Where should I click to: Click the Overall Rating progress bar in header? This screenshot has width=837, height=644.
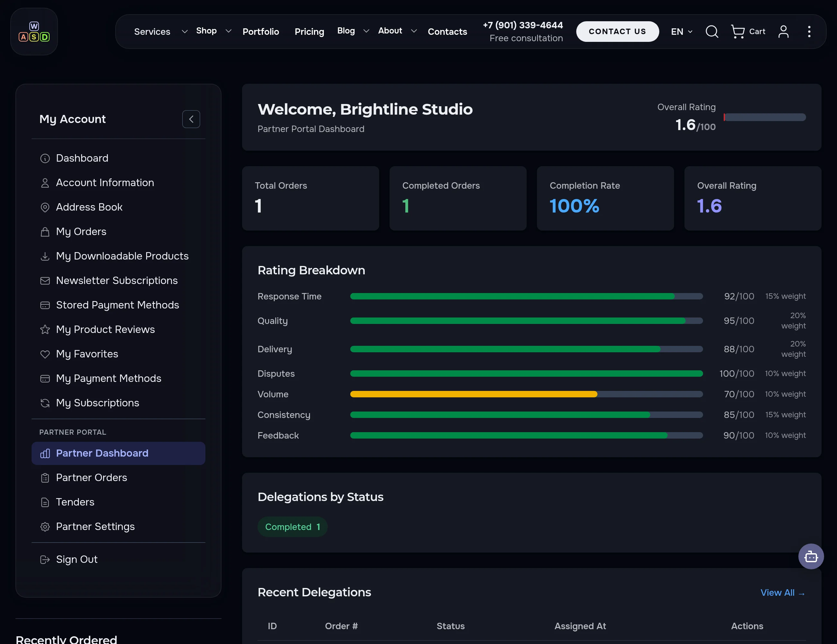(x=765, y=117)
